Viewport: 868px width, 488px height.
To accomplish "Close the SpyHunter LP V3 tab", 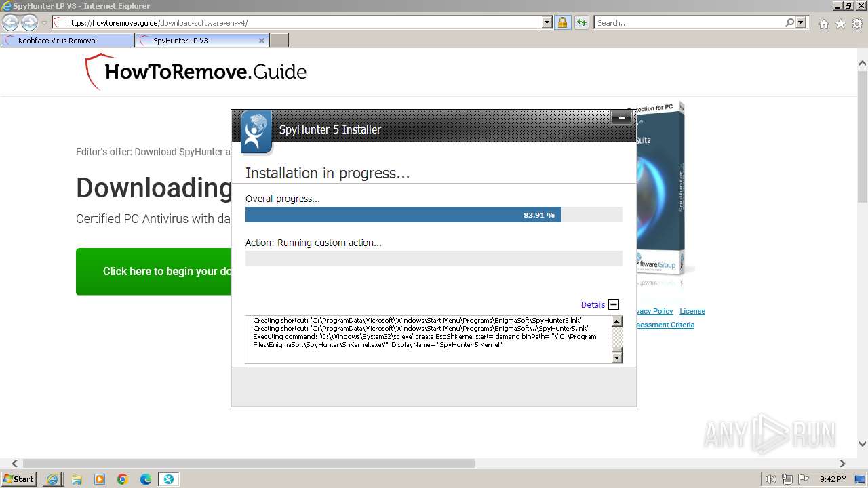I will pyautogui.click(x=262, y=41).
